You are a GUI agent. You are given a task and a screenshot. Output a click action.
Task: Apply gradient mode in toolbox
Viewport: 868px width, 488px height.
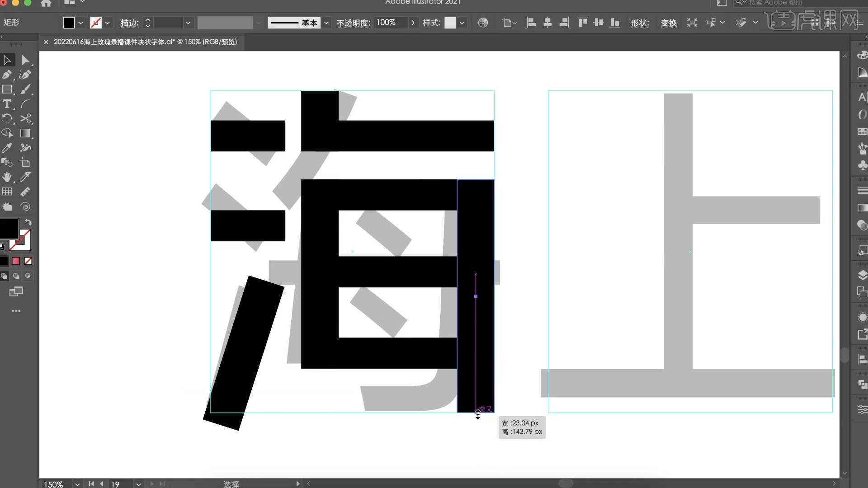(16, 261)
